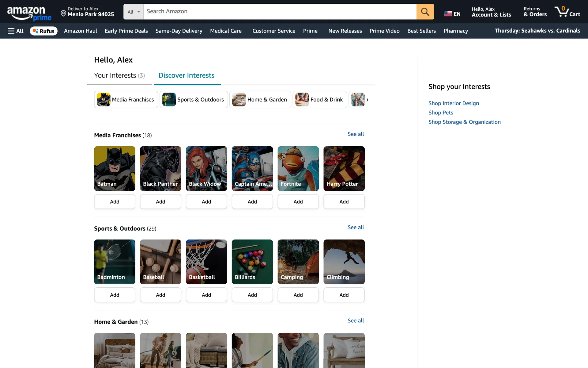Click the Amazon Prime logo
Viewport: 588px width, 368px height.
29,13
